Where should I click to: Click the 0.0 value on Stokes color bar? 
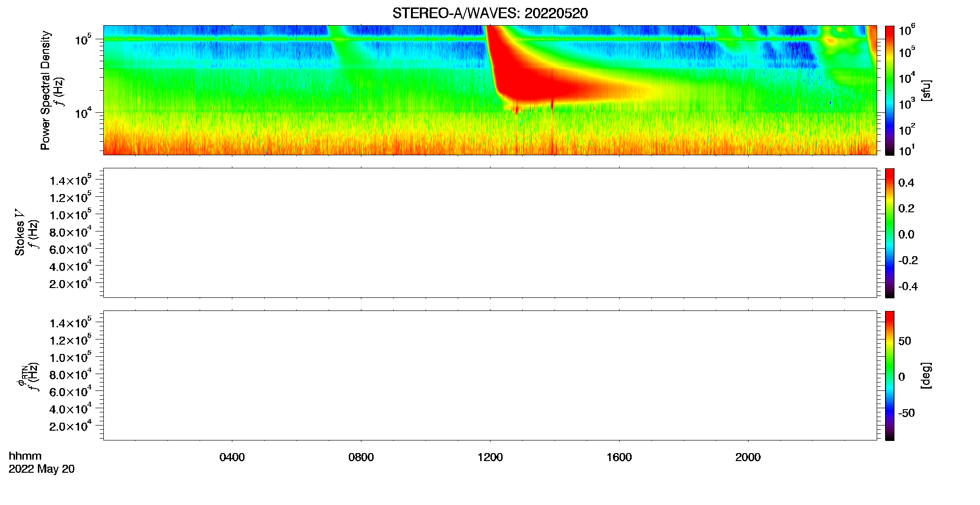click(906, 235)
